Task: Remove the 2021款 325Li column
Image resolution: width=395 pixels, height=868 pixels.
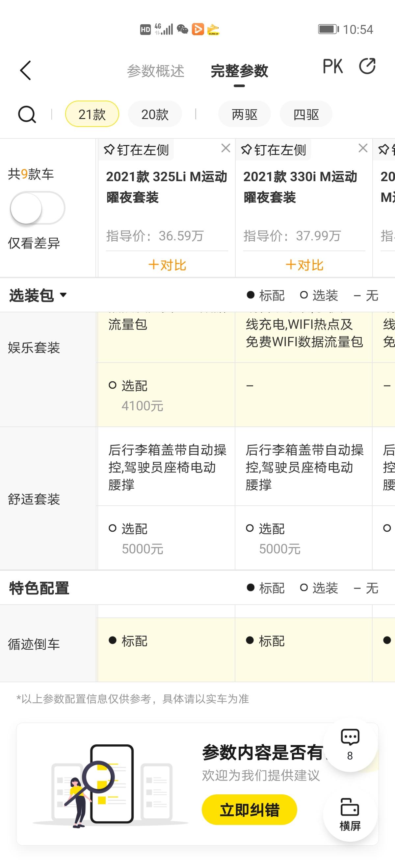Action: pyautogui.click(x=226, y=148)
